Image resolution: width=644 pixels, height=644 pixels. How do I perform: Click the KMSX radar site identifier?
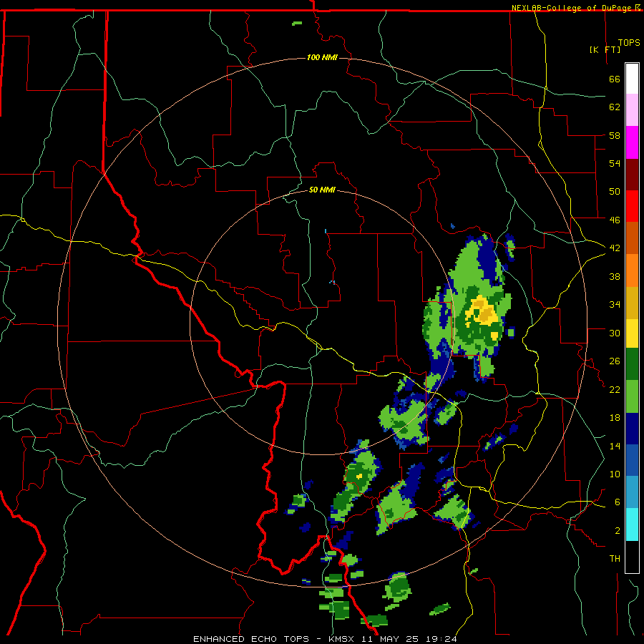pos(343,639)
